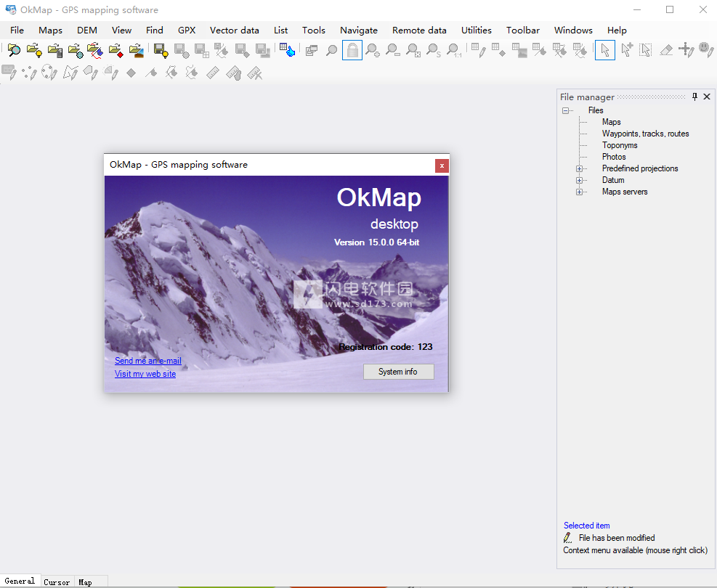Switch to the General status tab
Screen dimensions: 717x588
(20, 581)
